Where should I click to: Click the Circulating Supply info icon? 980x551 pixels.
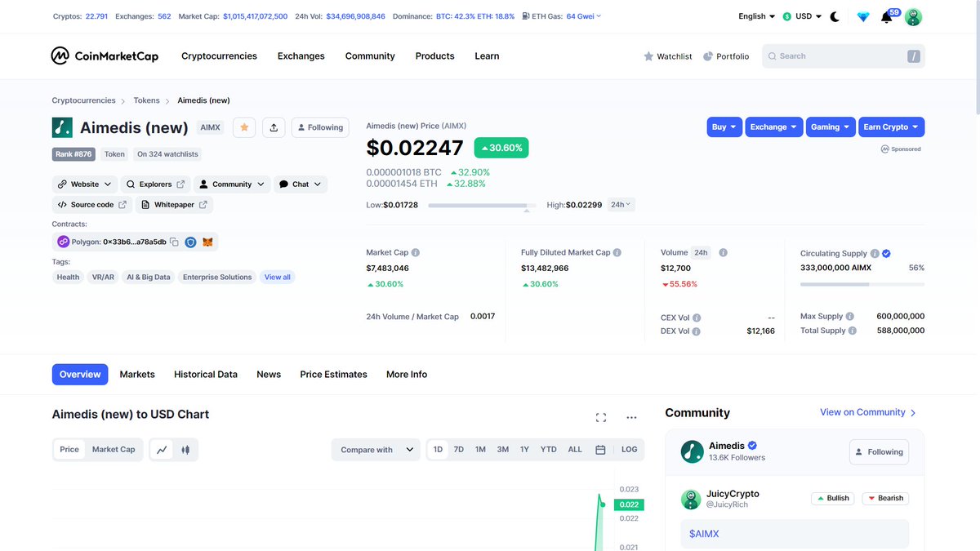tap(875, 254)
